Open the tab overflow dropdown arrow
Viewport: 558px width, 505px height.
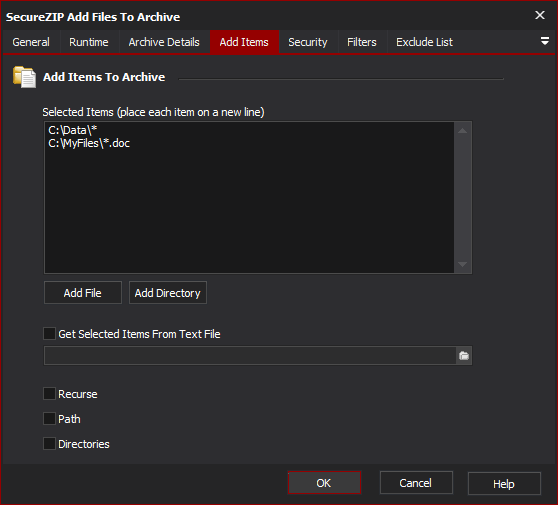click(x=544, y=41)
